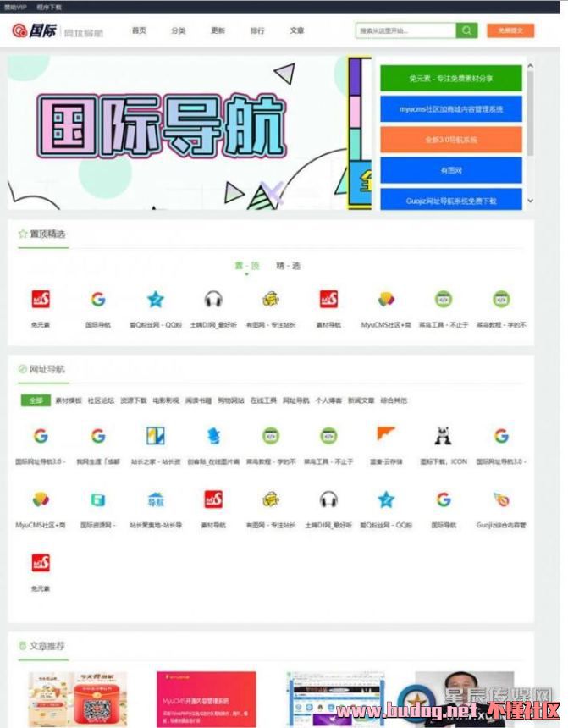Open the blue figure 创客贴 icon

coord(213,435)
